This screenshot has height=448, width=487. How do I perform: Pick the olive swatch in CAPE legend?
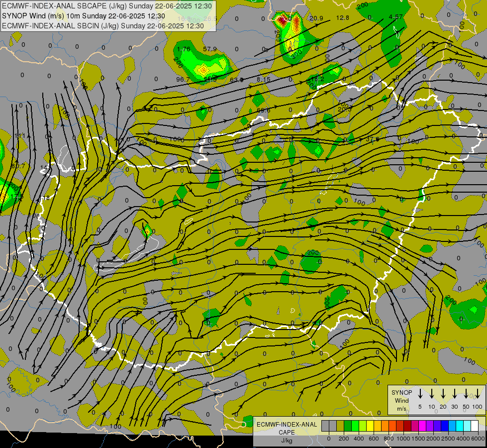(340, 426)
